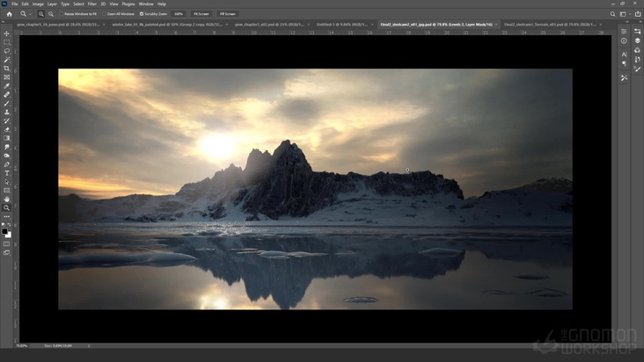Open the Search icon at top right

(612, 14)
